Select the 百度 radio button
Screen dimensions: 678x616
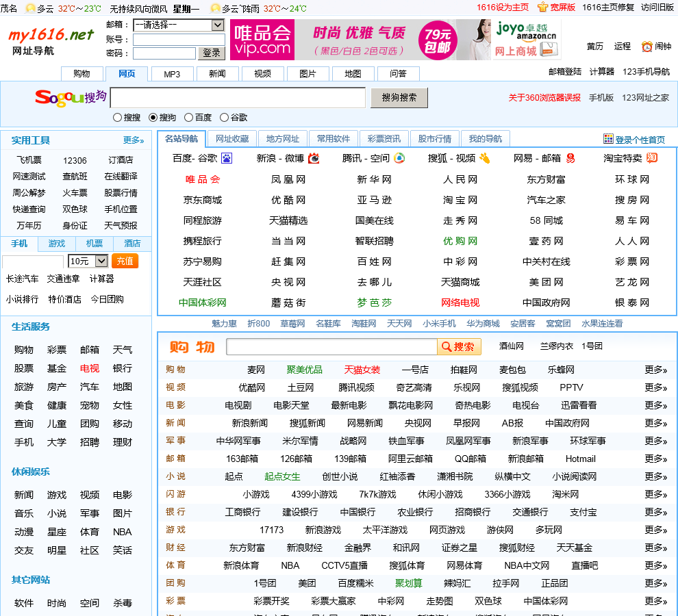click(x=188, y=117)
